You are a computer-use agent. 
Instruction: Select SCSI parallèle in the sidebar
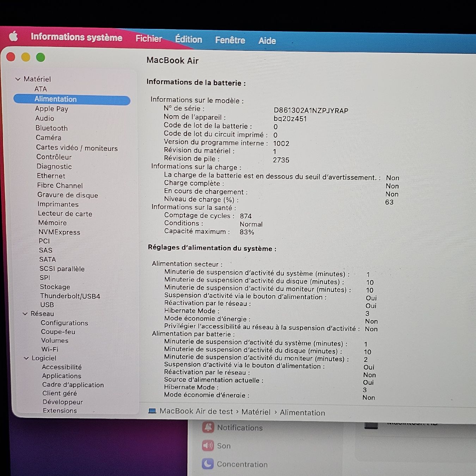[62, 269]
